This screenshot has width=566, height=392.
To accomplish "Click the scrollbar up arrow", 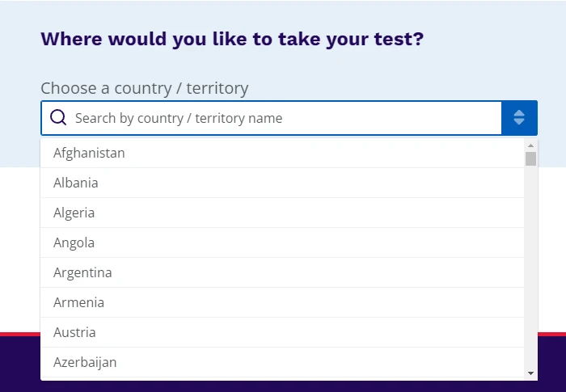I will pos(530,145).
